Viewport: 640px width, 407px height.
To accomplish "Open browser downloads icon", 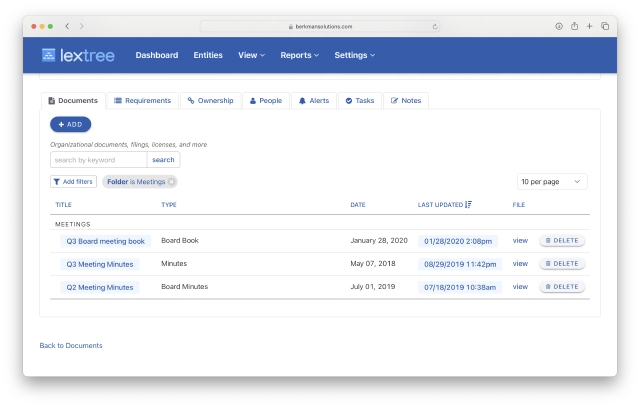I will pyautogui.click(x=559, y=26).
